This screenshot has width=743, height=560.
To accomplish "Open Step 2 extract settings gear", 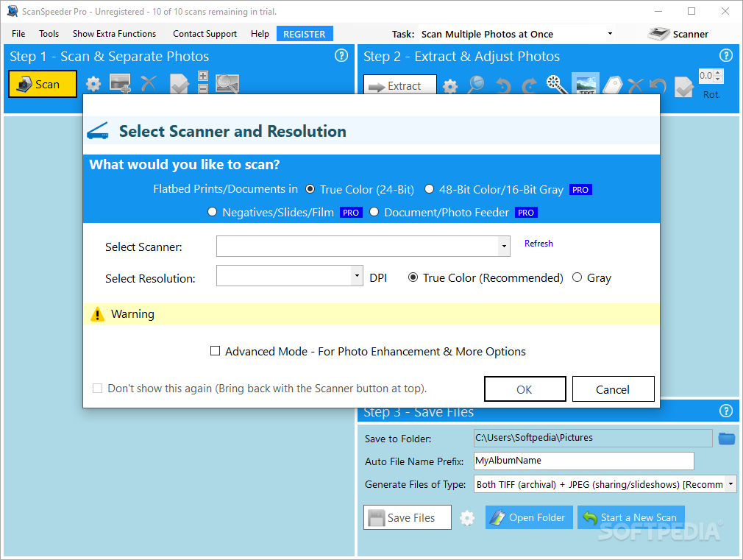I will point(450,86).
